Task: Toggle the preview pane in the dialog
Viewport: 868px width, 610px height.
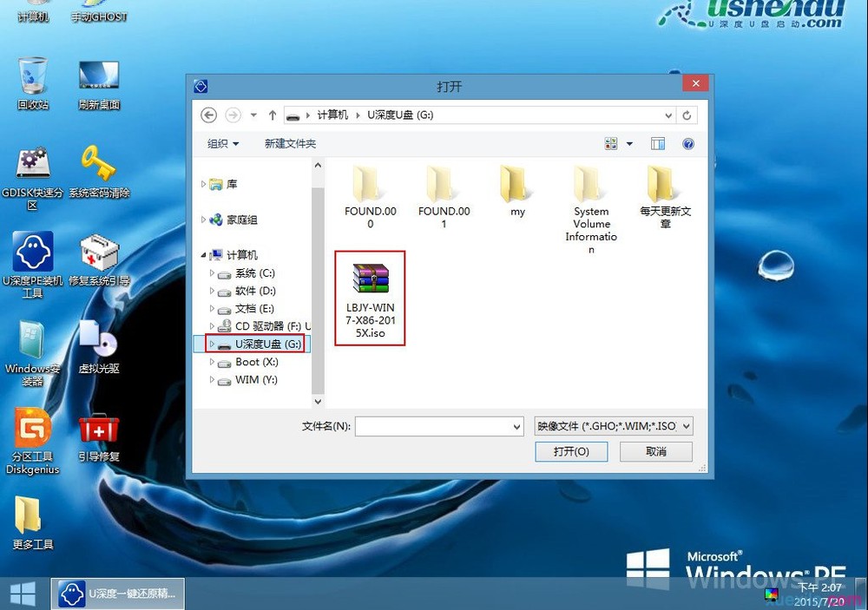Action: tap(657, 143)
